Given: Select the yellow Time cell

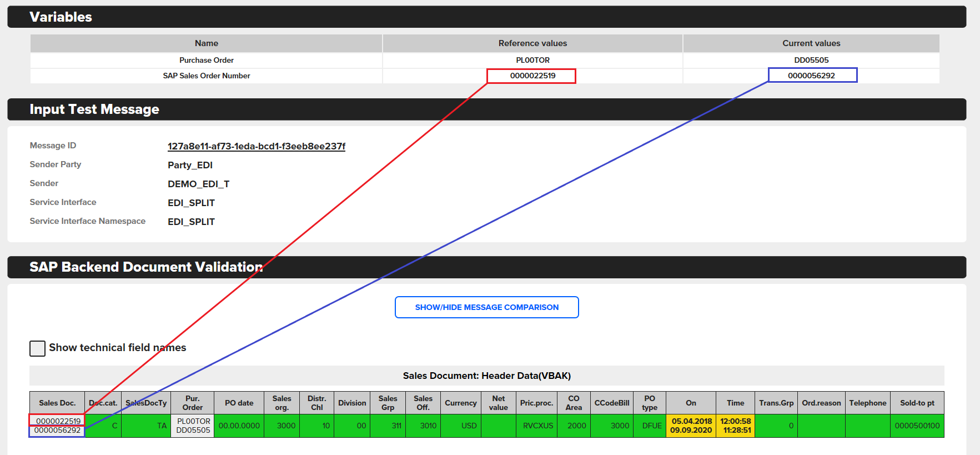Looking at the screenshot, I should tap(735, 426).
